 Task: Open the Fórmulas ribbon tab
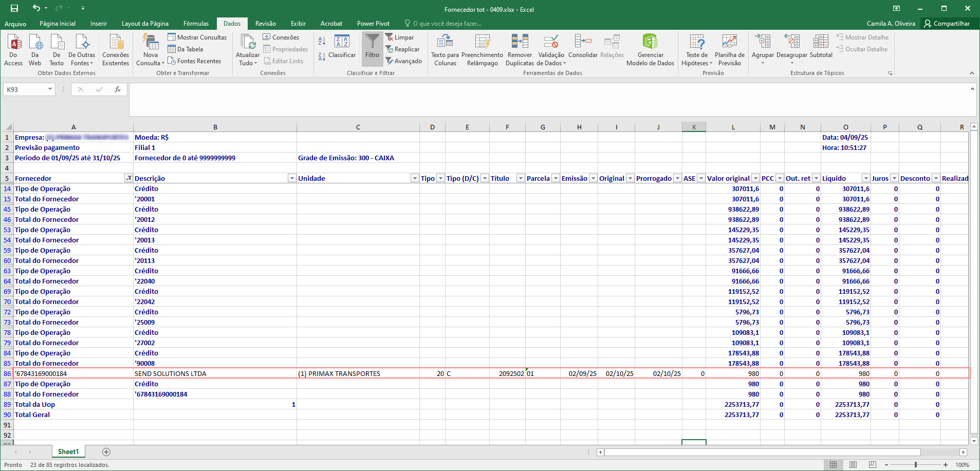[x=196, y=24]
